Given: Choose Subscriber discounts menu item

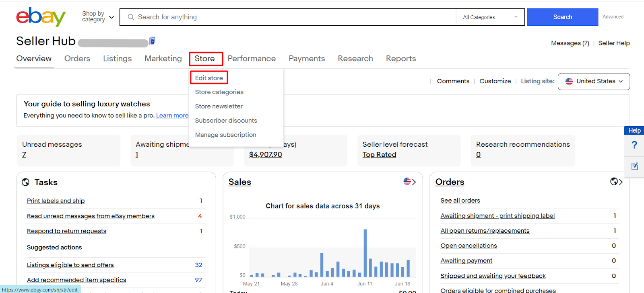Looking at the screenshot, I should coord(226,121).
